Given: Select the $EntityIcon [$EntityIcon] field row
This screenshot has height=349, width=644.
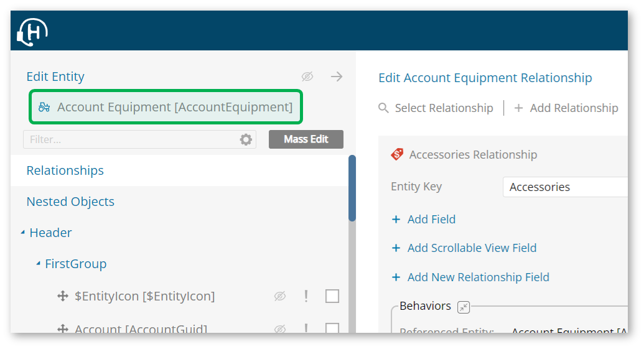Looking at the screenshot, I should click(x=144, y=296).
